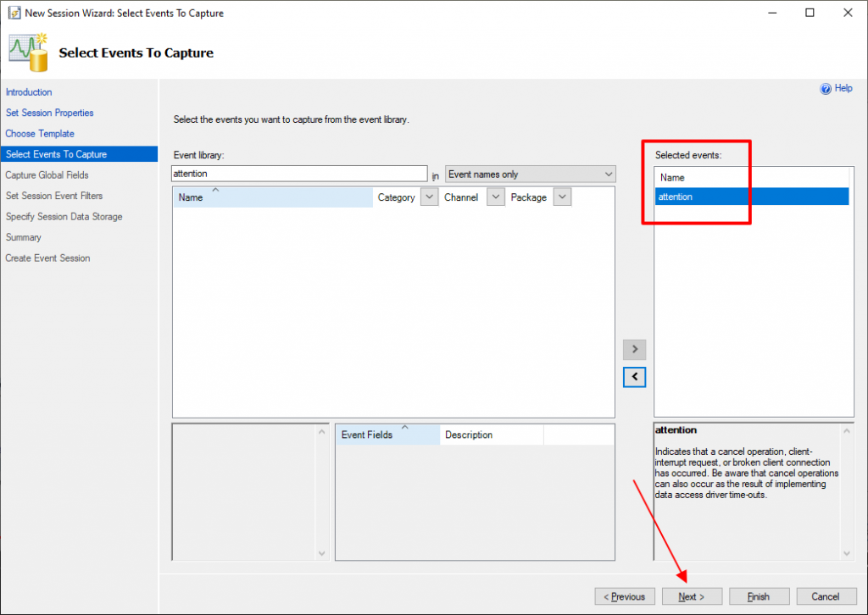Image resolution: width=868 pixels, height=615 pixels.
Task: Click the Help question mark icon
Action: [x=826, y=88]
